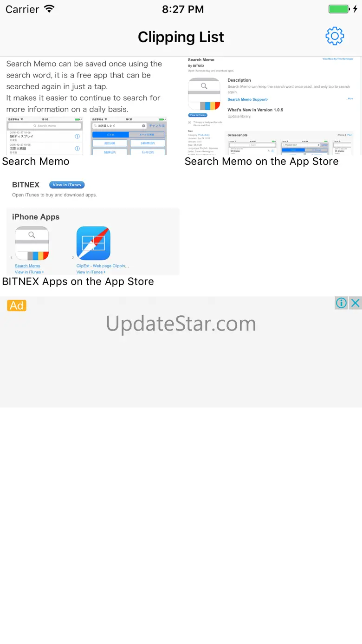Open settings via the gear icon
The height and width of the screenshot is (644, 362).
[335, 36]
